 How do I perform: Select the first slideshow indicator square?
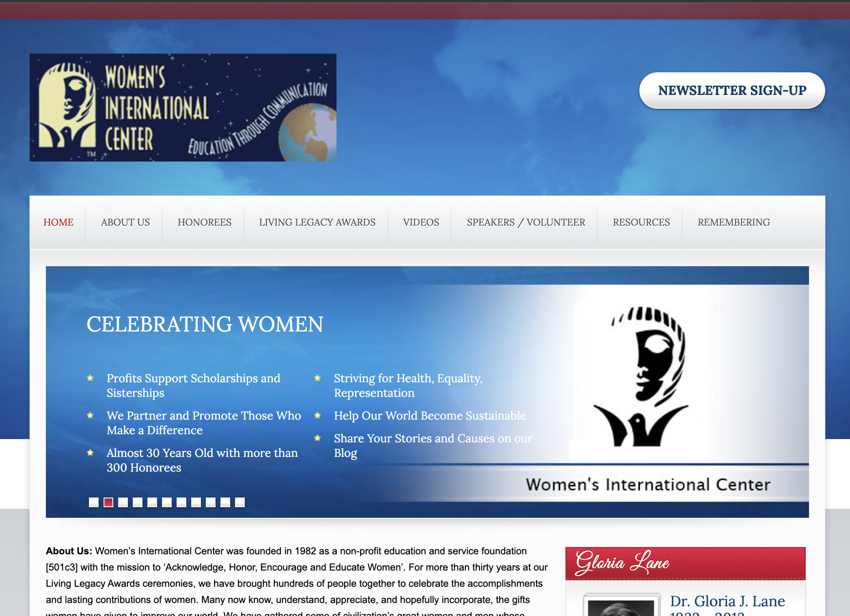[x=94, y=502]
